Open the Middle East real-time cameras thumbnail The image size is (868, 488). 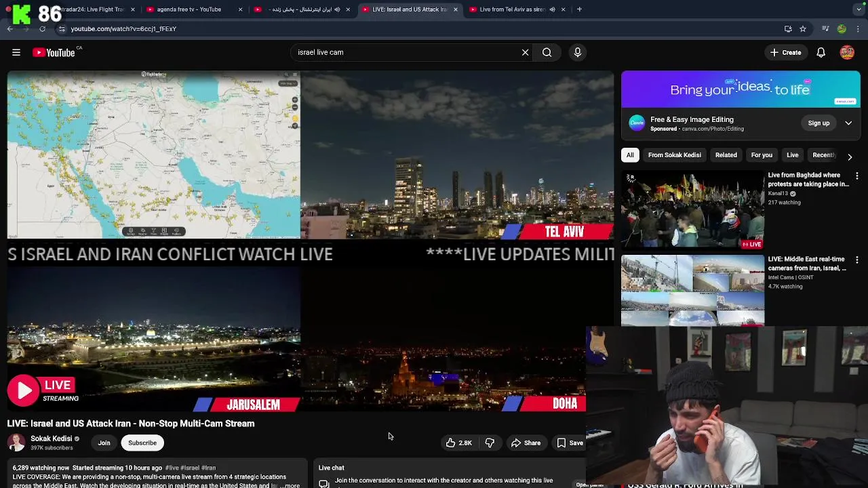pyautogui.click(x=692, y=290)
